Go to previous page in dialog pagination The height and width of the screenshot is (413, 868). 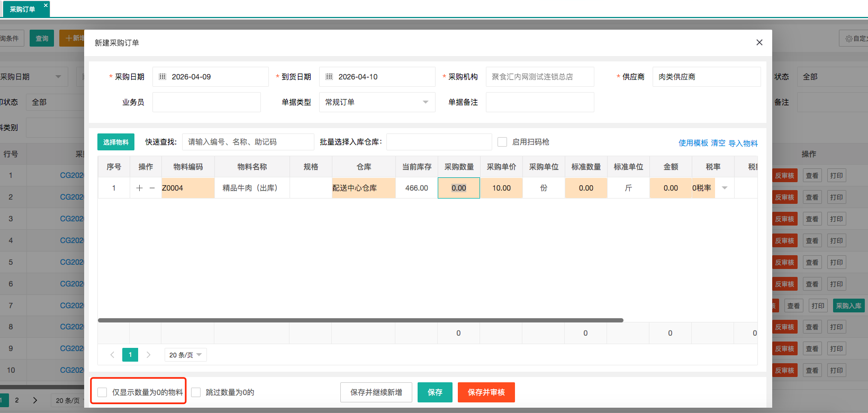click(112, 355)
